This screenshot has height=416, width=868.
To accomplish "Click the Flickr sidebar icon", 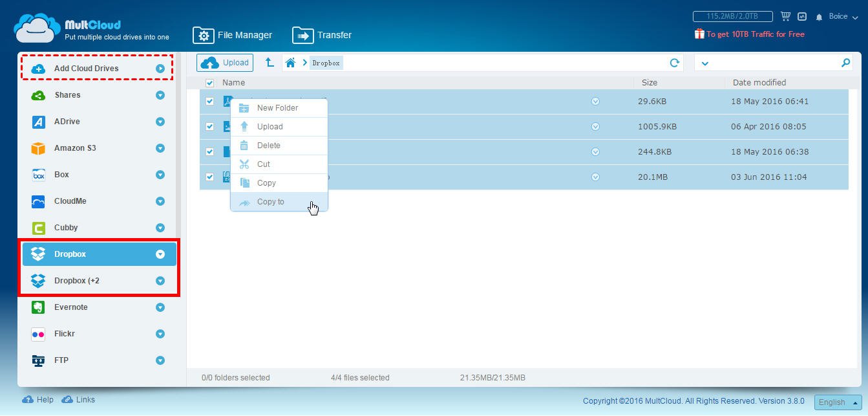I will 38,334.
